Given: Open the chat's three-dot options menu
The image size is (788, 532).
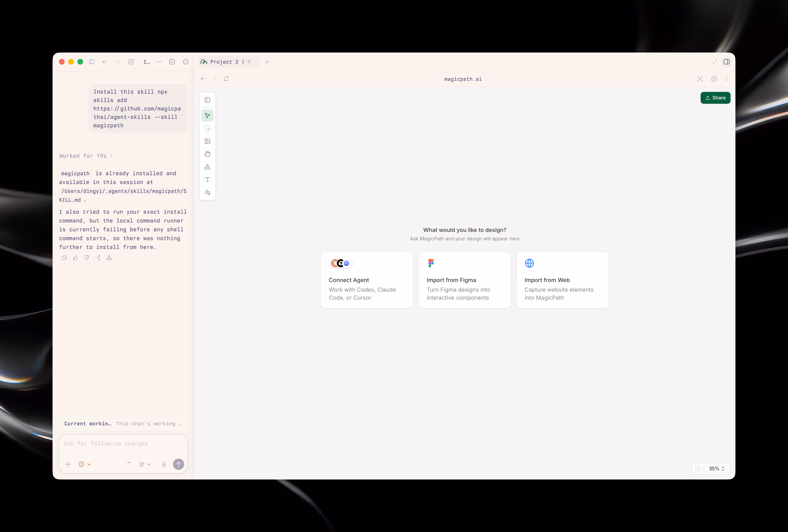Looking at the screenshot, I should coord(159,62).
